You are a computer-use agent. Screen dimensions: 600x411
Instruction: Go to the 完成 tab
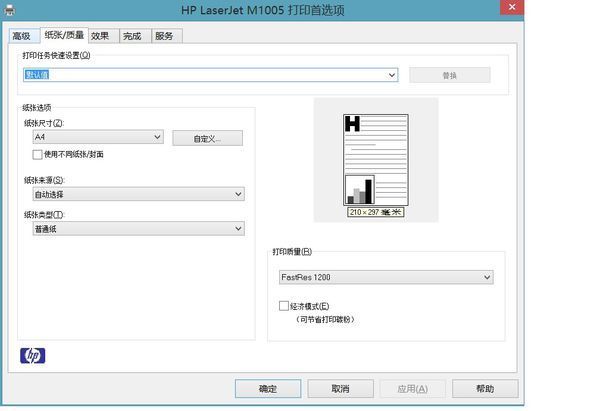(x=132, y=36)
